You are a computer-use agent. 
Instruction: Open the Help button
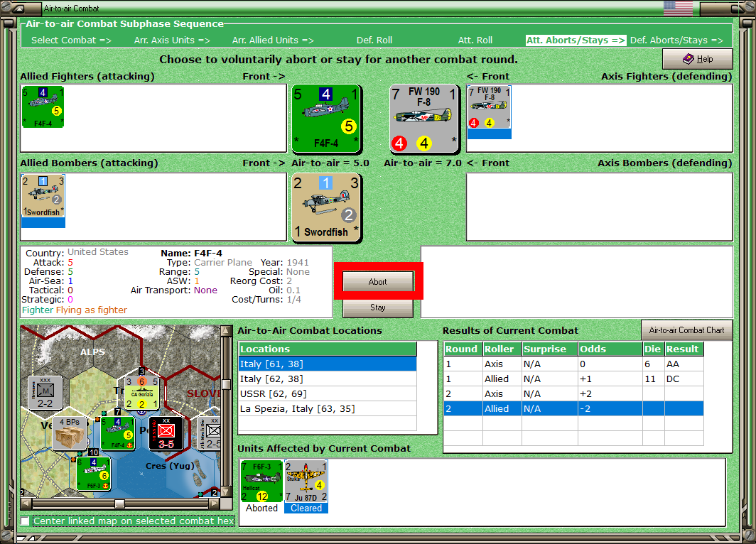pos(697,59)
